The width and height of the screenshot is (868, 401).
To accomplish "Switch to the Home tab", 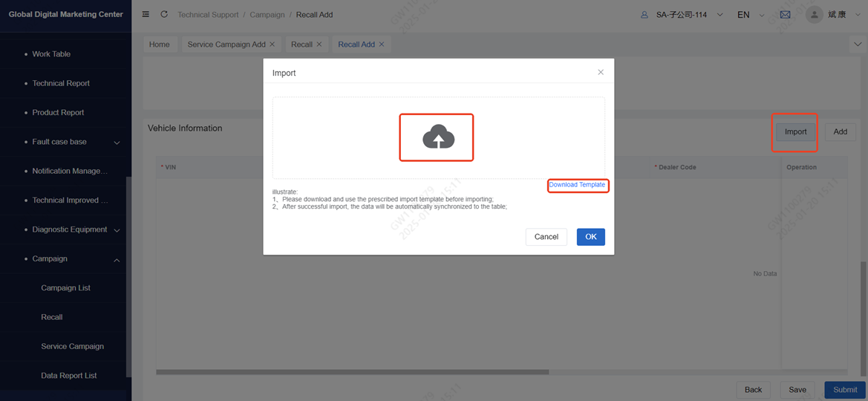I will [159, 45].
